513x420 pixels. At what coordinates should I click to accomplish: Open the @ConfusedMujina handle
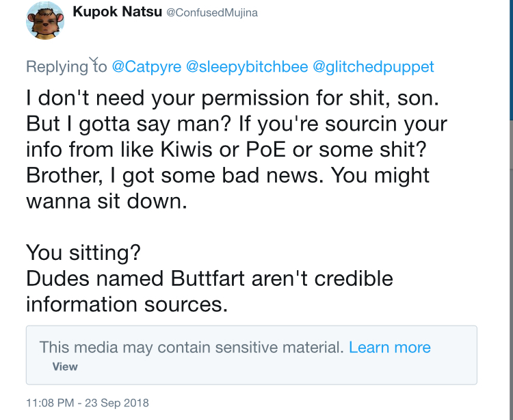[212, 13]
